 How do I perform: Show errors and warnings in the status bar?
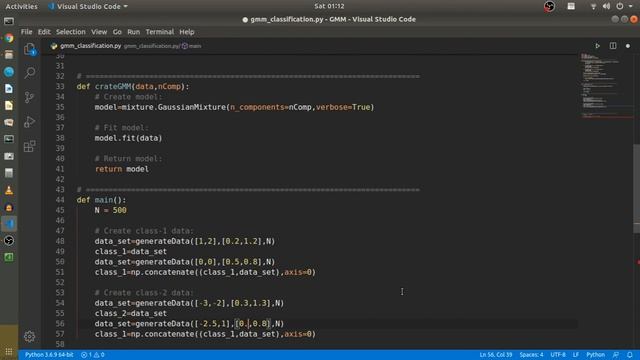coord(93,355)
